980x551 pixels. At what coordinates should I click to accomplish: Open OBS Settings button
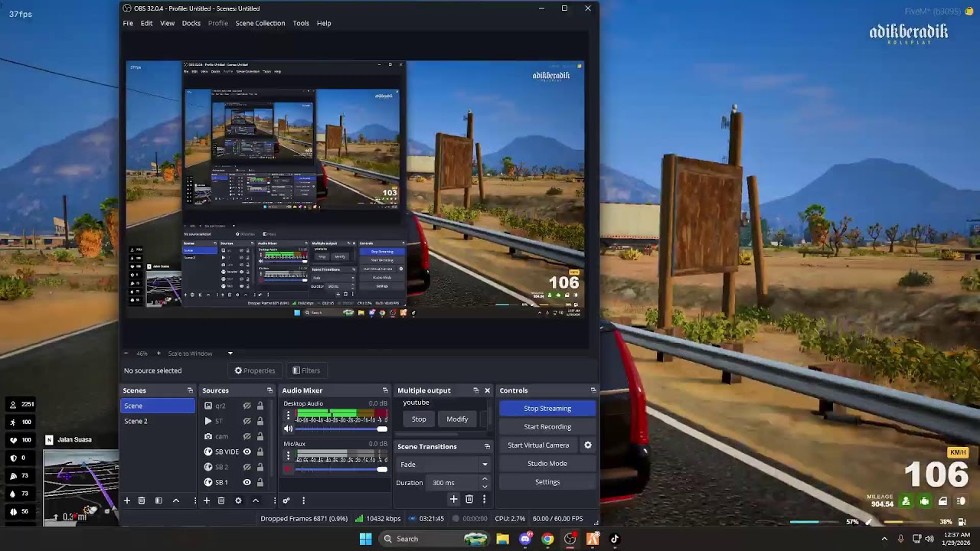pos(547,481)
